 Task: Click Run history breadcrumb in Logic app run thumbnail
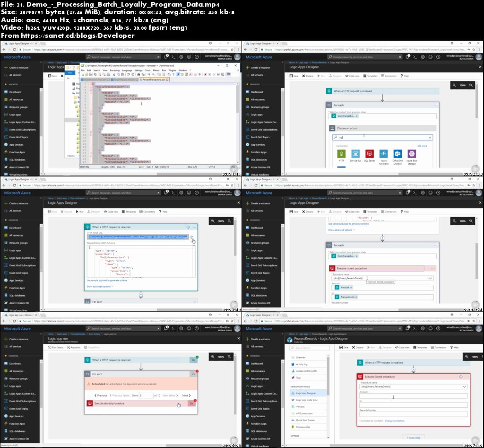point(95,334)
